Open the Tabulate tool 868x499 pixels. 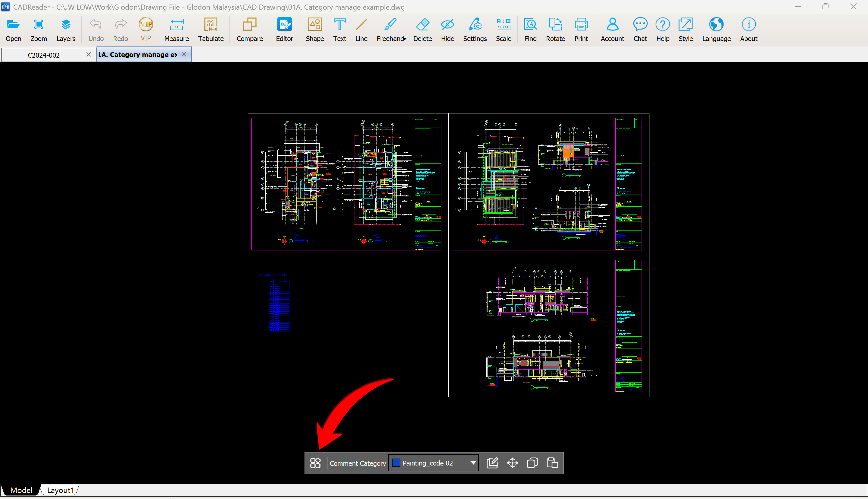[211, 30]
